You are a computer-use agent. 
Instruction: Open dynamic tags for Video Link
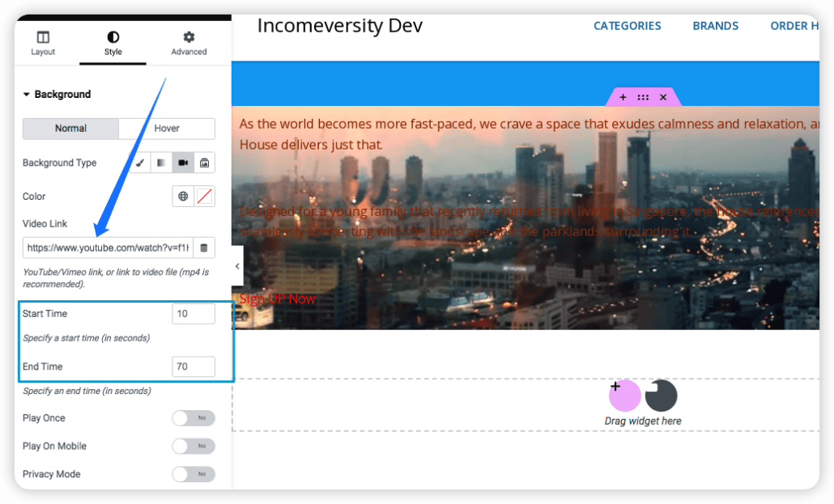[x=204, y=248]
